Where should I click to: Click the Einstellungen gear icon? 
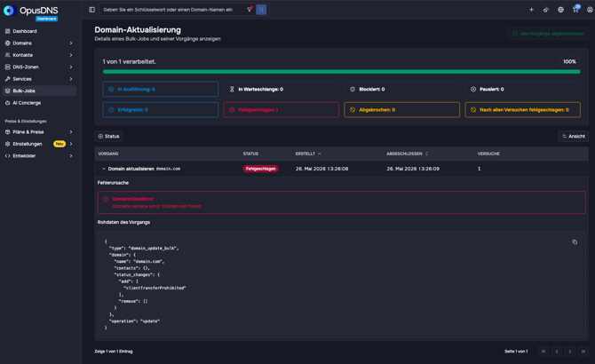(x=8, y=144)
